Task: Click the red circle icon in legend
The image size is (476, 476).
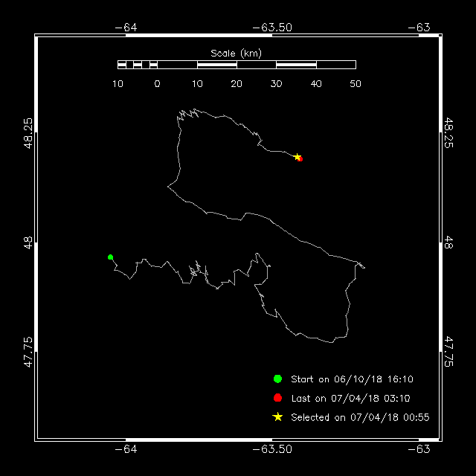Action: pos(277,398)
